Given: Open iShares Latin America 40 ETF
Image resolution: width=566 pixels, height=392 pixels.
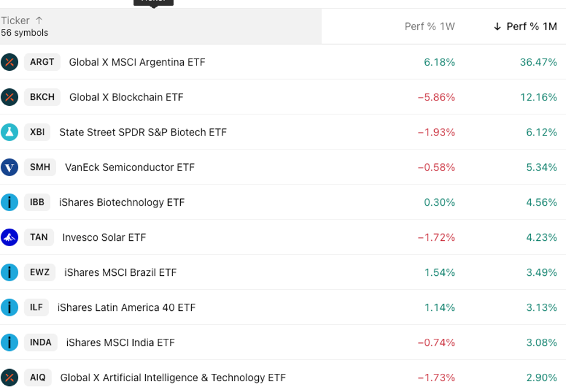Looking at the screenshot, I should (x=126, y=308).
